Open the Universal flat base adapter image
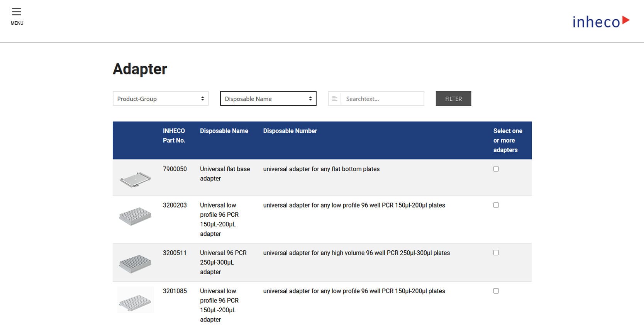Image resolution: width=644 pixels, height=328 pixels. pos(135,179)
